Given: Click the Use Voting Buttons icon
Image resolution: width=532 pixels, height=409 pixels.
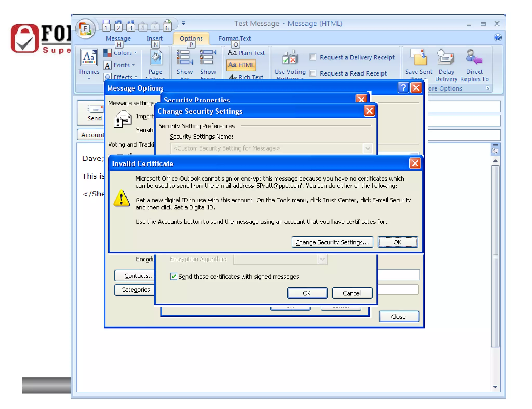Looking at the screenshot, I should pos(290,58).
